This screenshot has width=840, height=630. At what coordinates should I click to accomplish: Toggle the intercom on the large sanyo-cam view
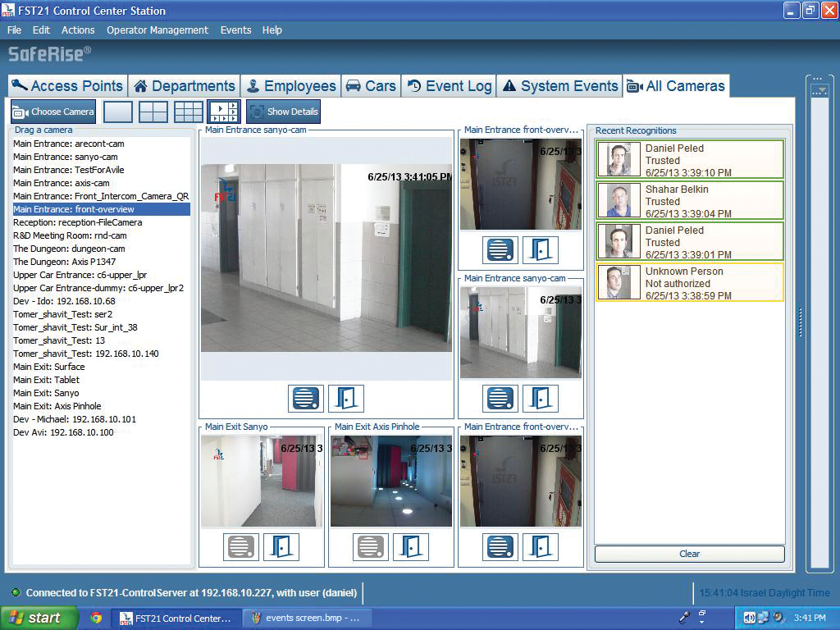coord(306,398)
